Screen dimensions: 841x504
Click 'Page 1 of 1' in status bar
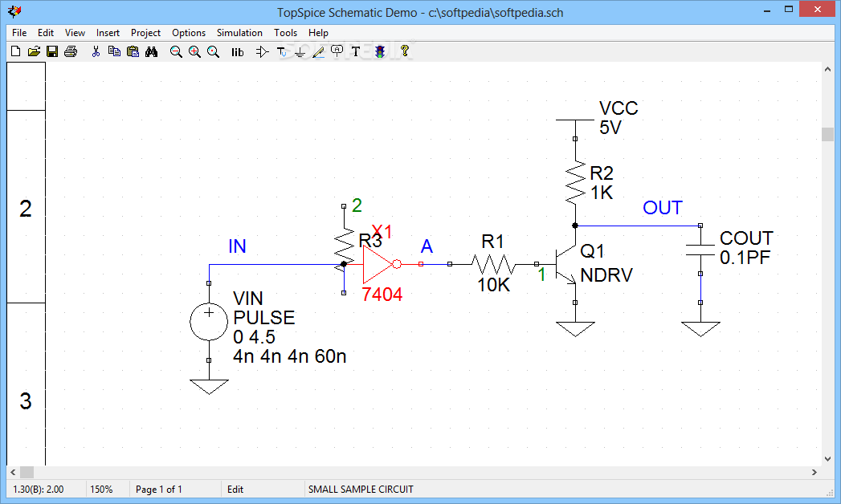159,489
